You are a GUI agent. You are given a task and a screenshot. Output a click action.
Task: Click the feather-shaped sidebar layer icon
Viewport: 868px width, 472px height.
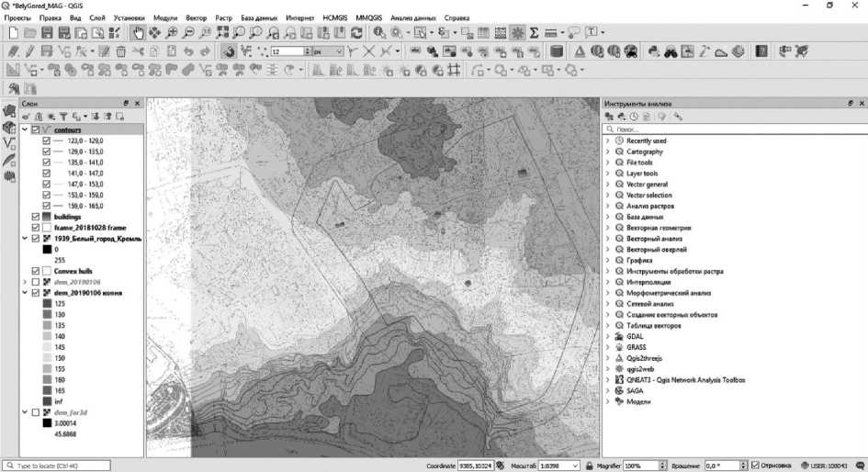pos(9,160)
